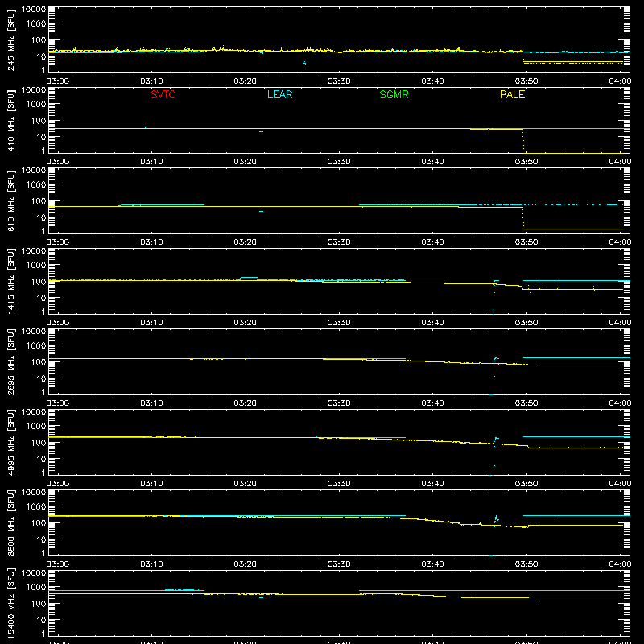Click 03:20 tick under the 245 MHz plot
The image size is (644, 644).
(246, 81)
